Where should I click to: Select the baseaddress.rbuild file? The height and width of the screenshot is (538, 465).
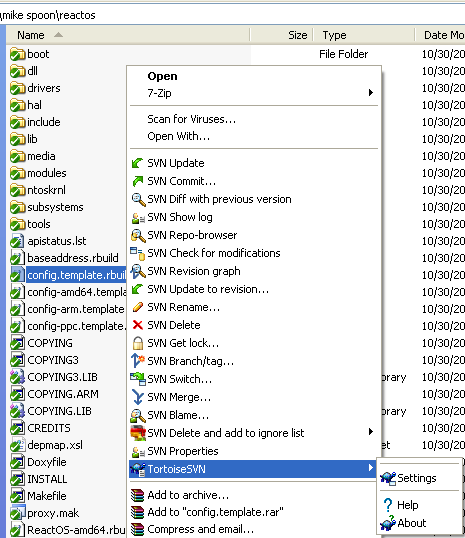73,258
